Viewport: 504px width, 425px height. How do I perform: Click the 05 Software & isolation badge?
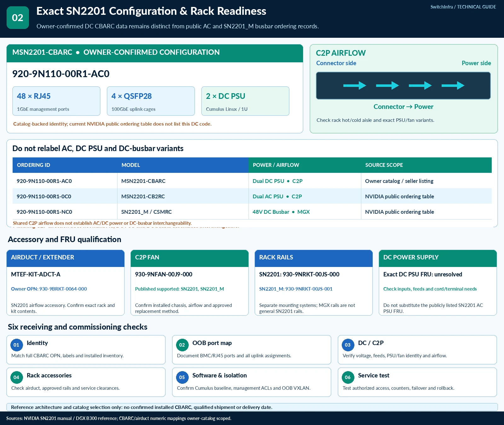[182, 377]
